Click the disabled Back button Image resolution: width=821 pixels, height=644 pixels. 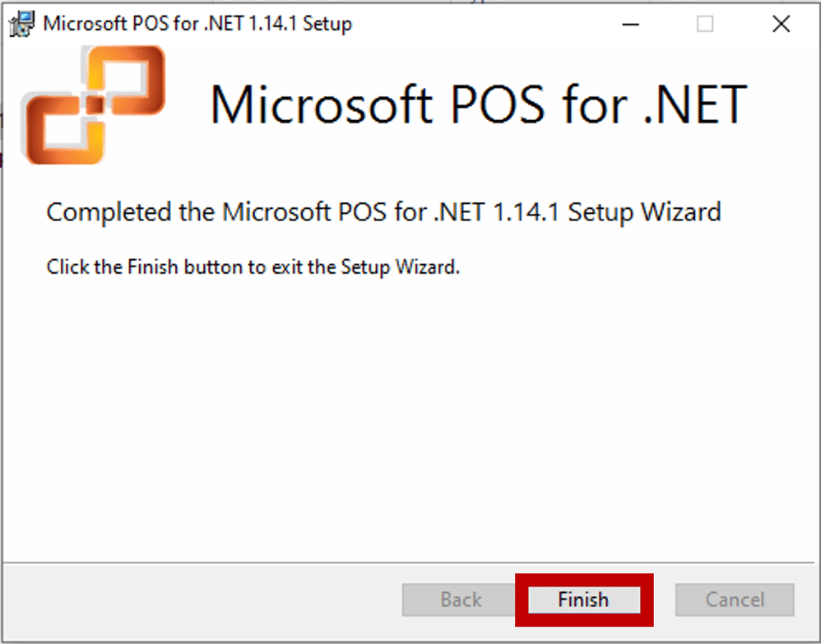click(x=461, y=600)
